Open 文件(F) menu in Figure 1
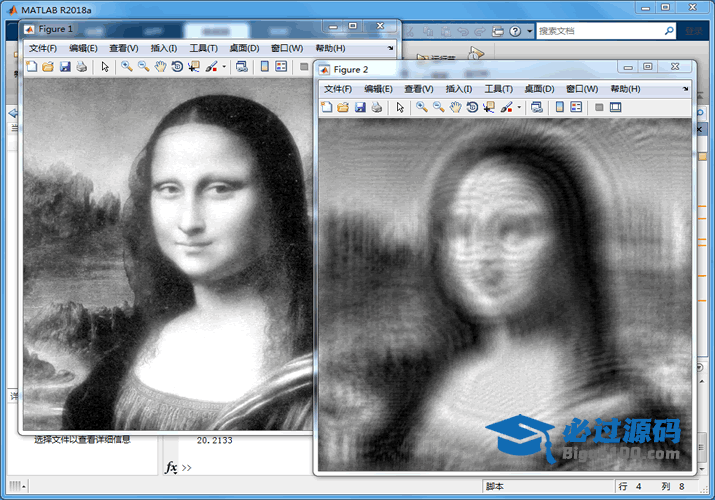Viewport: 715px width, 500px height. pyautogui.click(x=43, y=48)
